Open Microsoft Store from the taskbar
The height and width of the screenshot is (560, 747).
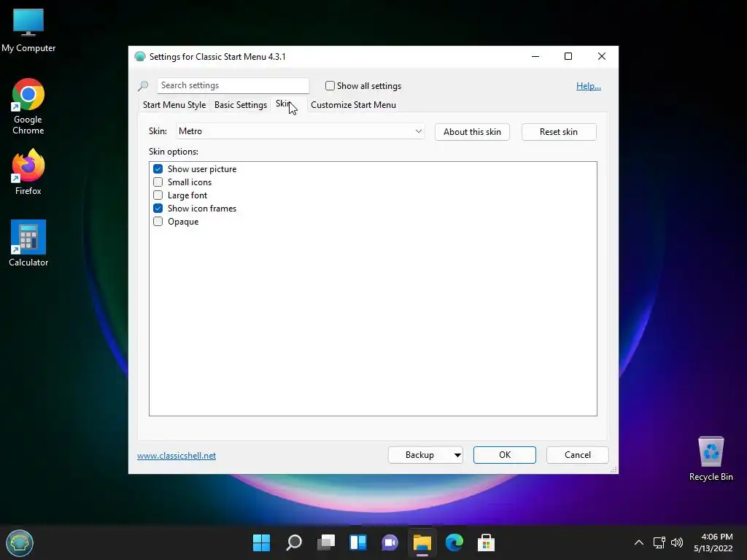(x=486, y=542)
